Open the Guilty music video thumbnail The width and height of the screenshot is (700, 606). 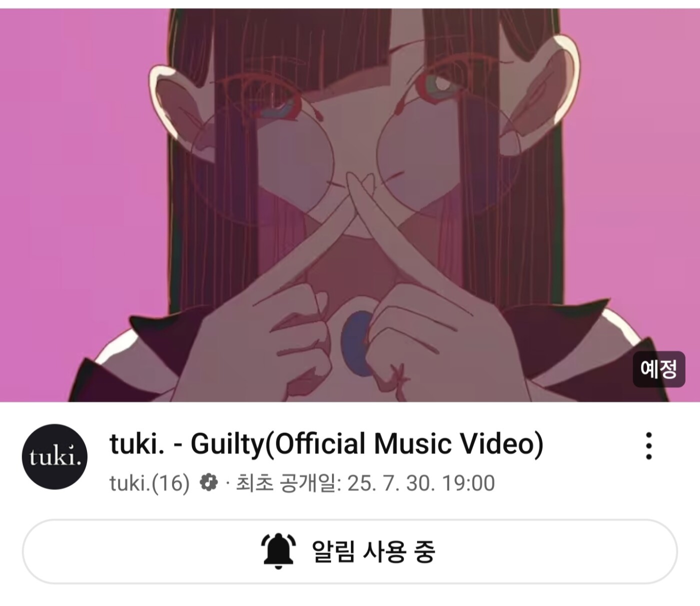click(350, 205)
